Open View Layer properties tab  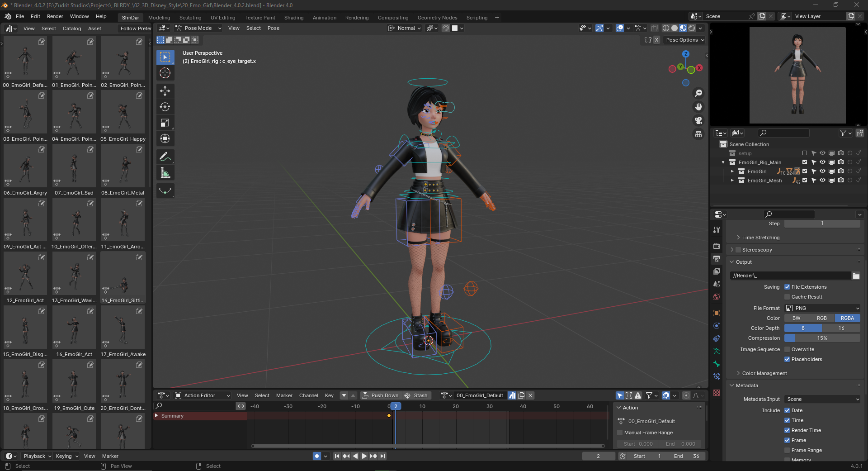tap(717, 271)
